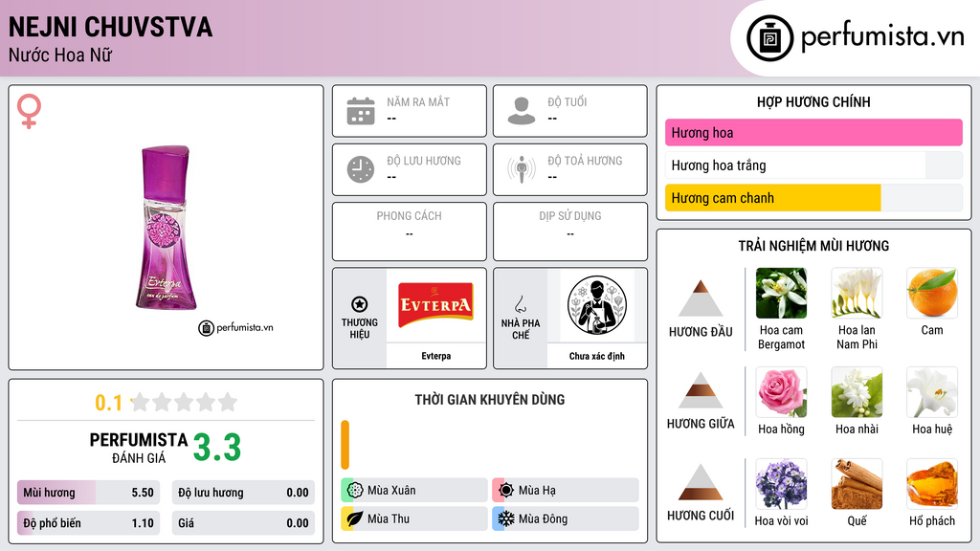Select the Quế cinnamon note image
980x551 pixels.
pos(857,484)
